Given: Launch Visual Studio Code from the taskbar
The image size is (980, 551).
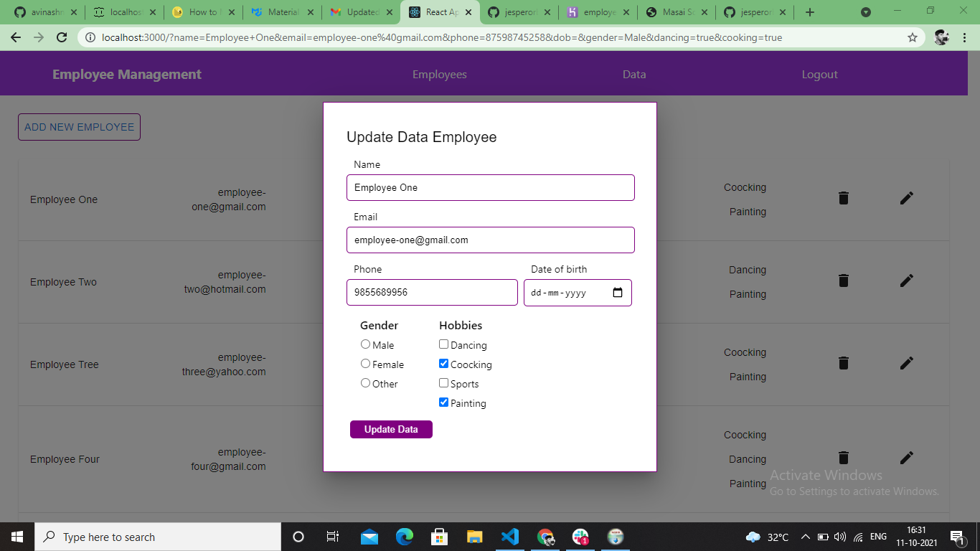Looking at the screenshot, I should pos(510,537).
